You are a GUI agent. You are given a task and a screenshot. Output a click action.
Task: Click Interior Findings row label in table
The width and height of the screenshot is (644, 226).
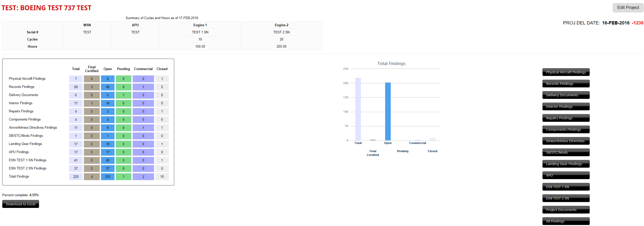click(x=20, y=103)
